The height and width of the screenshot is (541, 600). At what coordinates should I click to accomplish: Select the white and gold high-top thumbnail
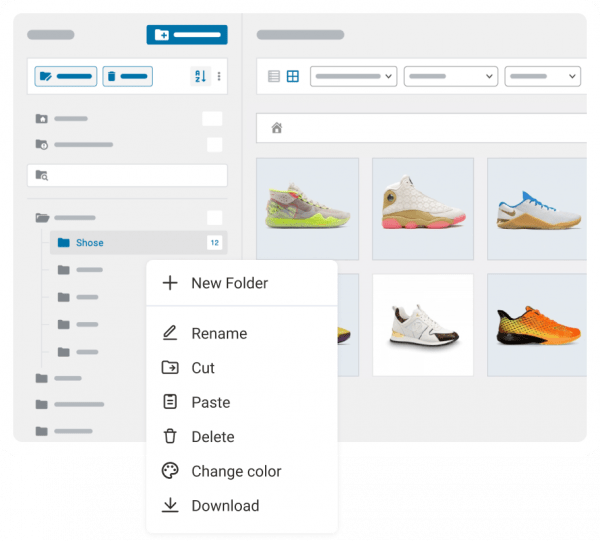(x=423, y=209)
